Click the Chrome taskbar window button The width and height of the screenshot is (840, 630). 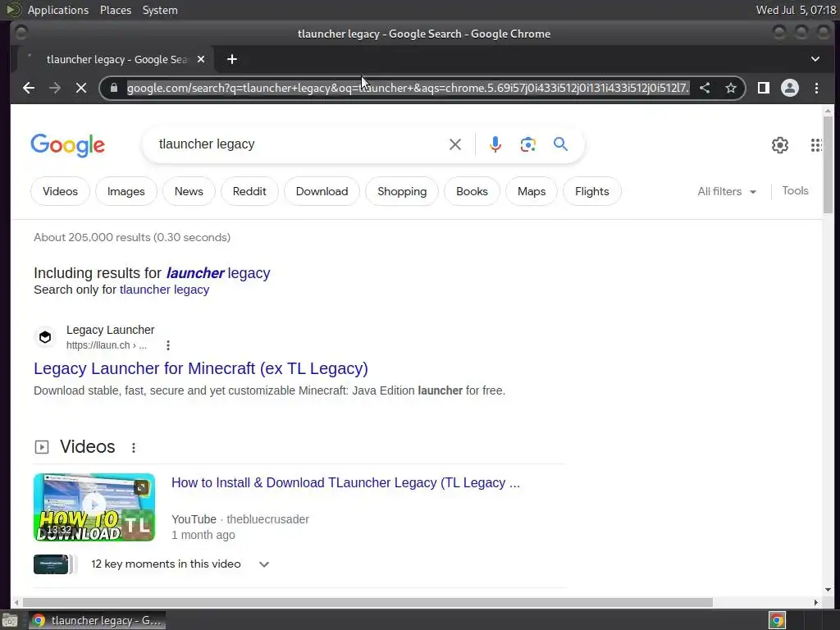pyautogui.click(x=97, y=620)
